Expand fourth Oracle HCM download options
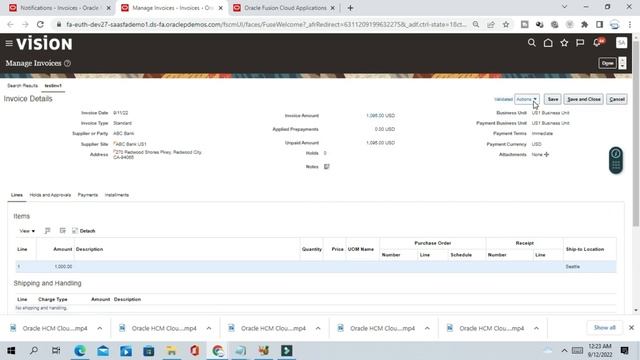The height and width of the screenshot is (360, 640). coord(427,328)
